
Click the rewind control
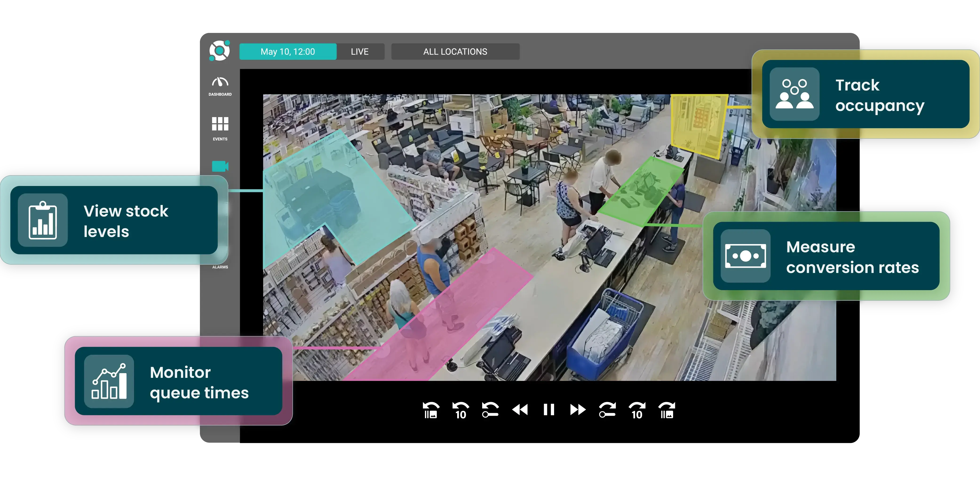520,410
